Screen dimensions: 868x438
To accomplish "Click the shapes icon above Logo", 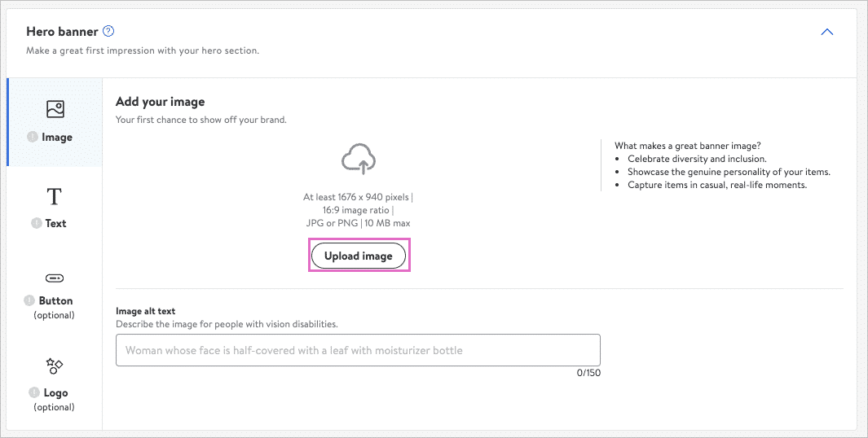I will pos(55,366).
